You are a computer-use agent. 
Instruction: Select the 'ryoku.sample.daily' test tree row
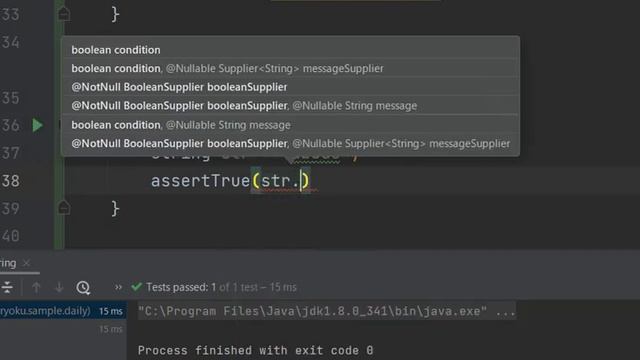[x=63, y=311]
